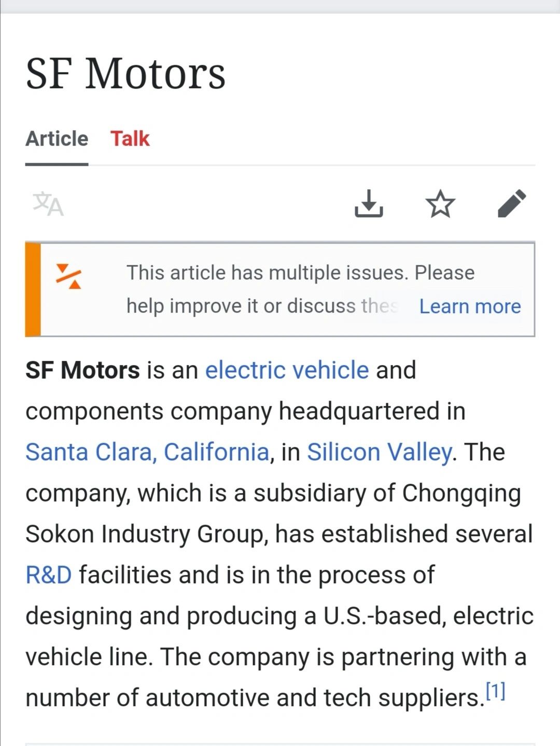Click the orange multiple issues warning icon
The width and height of the screenshot is (560, 746).
(68, 276)
